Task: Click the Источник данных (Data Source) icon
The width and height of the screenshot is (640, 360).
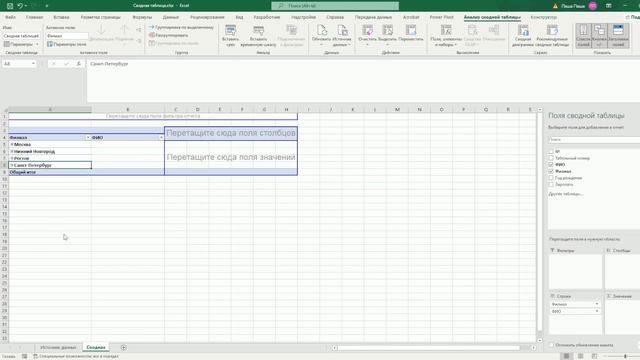Action: (x=342, y=30)
